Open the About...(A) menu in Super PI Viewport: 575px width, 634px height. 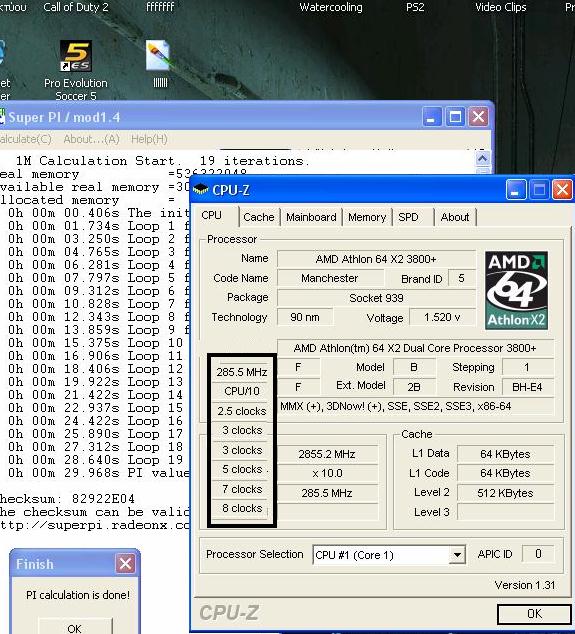tap(91, 139)
